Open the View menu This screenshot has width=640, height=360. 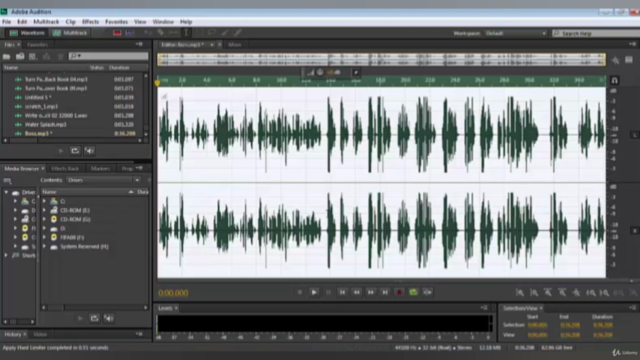click(x=140, y=22)
